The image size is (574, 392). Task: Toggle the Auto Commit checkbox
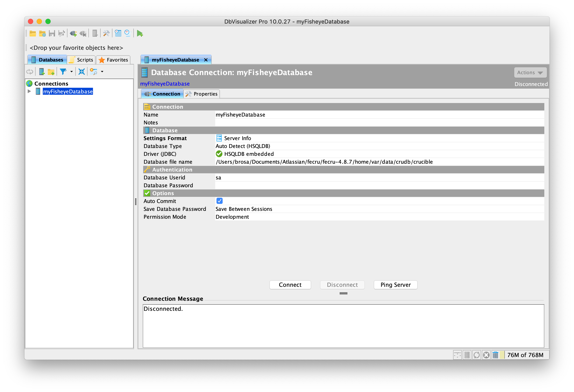point(219,201)
